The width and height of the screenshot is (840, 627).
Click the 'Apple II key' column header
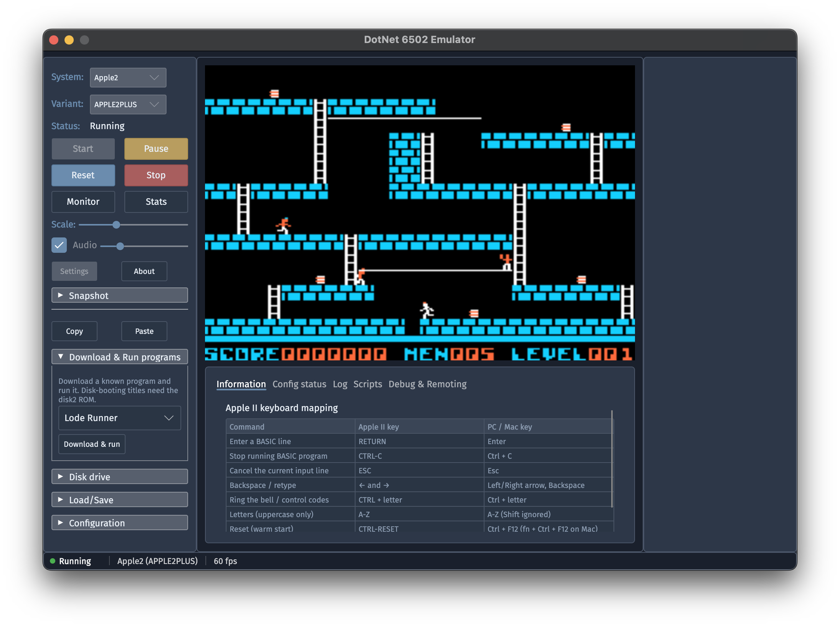coord(419,427)
